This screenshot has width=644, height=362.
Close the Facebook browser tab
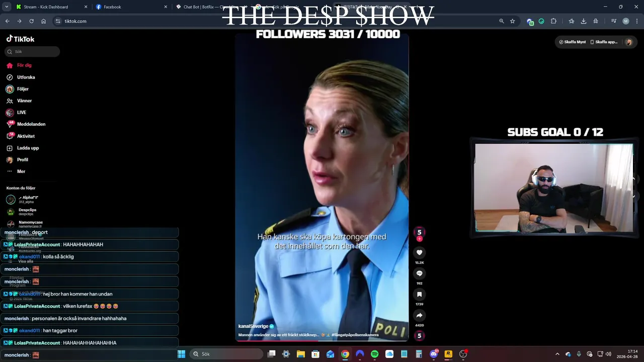(x=166, y=7)
